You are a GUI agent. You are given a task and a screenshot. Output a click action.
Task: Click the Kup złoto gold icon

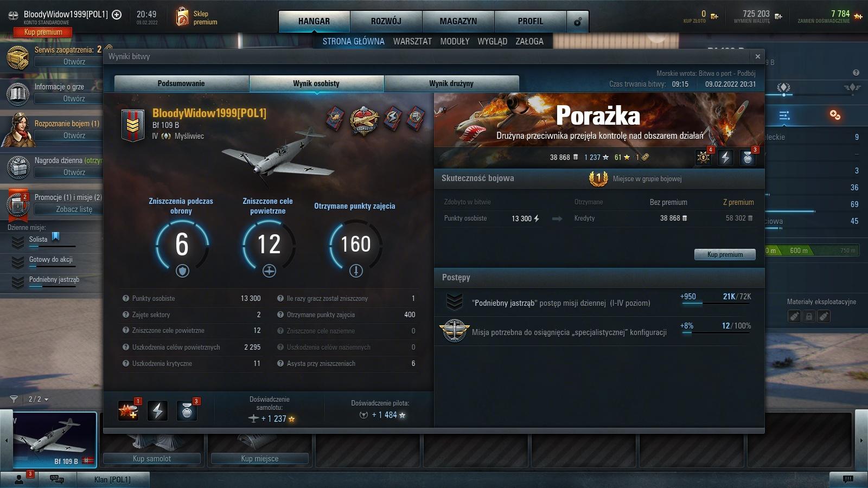click(714, 16)
